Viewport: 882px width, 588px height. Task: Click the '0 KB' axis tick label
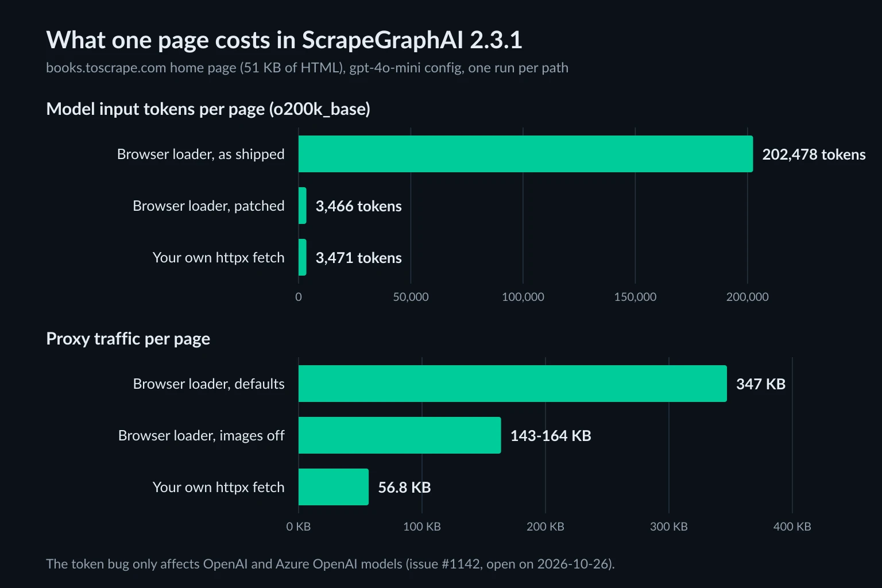click(x=299, y=527)
